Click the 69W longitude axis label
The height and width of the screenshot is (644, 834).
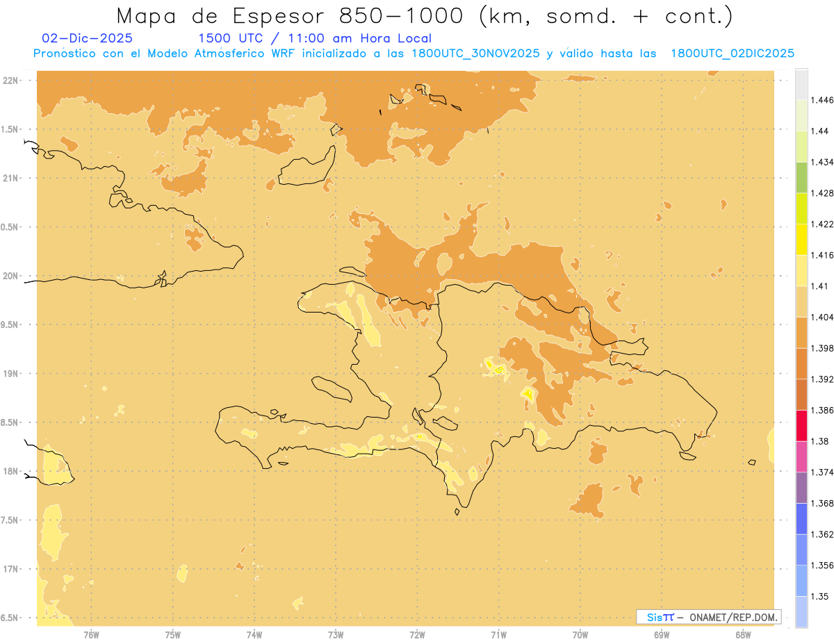[662, 635]
